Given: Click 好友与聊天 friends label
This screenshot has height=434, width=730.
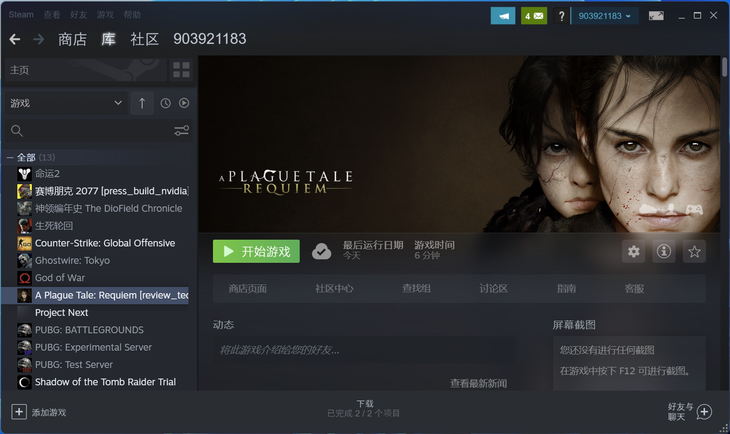Looking at the screenshot, I should coord(680,412).
